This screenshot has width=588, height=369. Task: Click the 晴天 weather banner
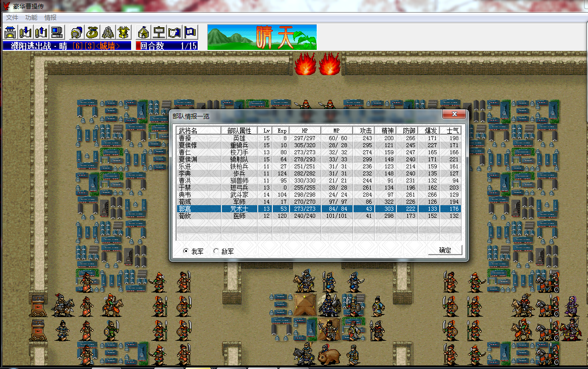(x=262, y=37)
